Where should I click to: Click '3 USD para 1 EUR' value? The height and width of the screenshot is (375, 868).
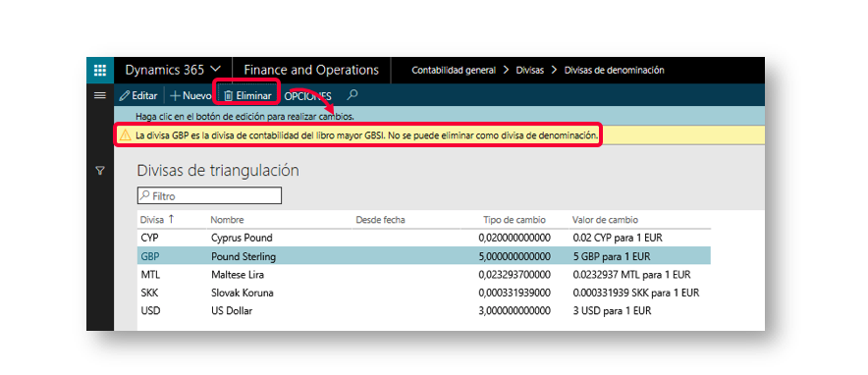[613, 311]
